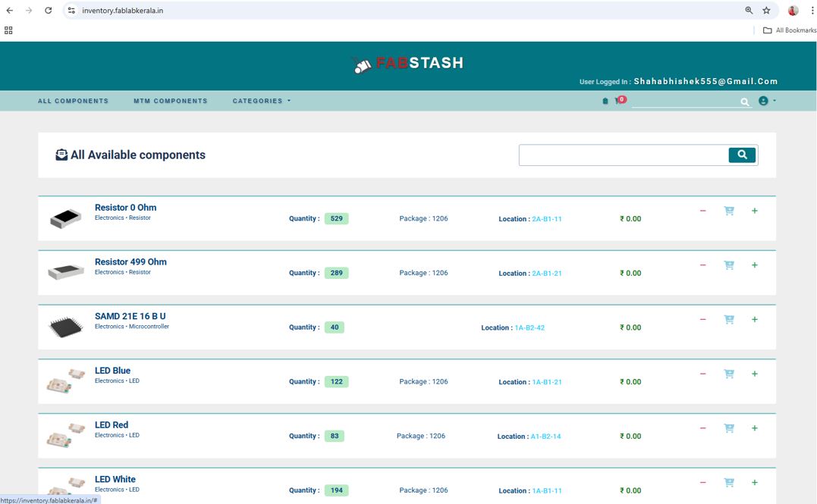817x504 pixels.
Task: Click quantity badge 529
Action: click(337, 219)
